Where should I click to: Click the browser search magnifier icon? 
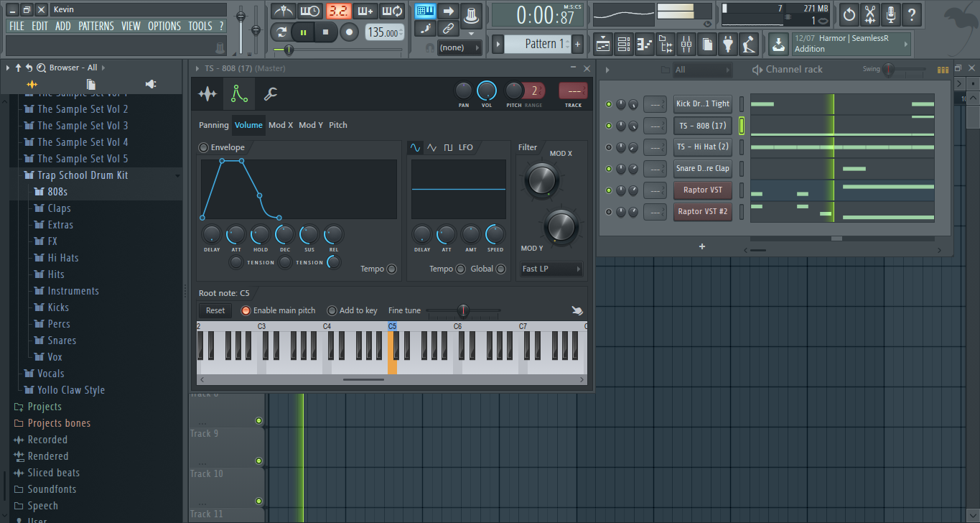(41, 68)
